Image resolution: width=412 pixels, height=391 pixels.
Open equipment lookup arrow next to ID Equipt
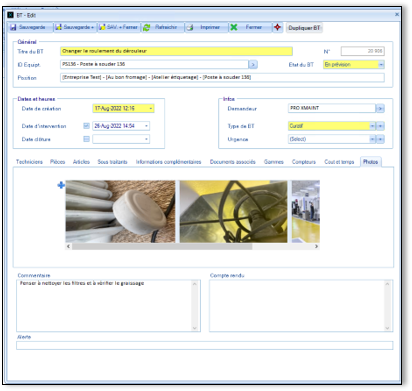coord(253,64)
